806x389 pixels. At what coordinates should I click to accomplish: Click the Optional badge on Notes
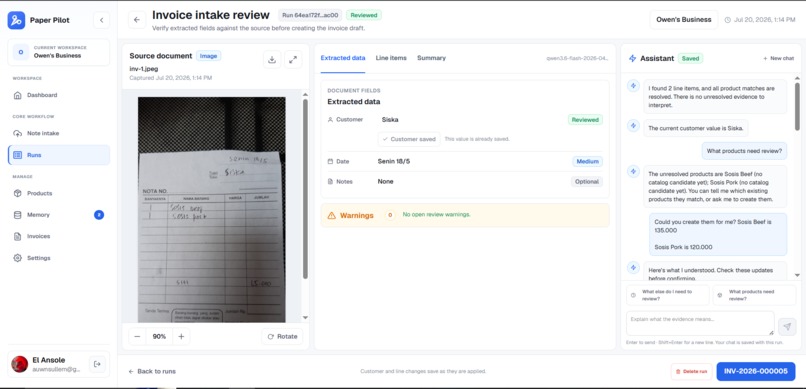(587, 181)
